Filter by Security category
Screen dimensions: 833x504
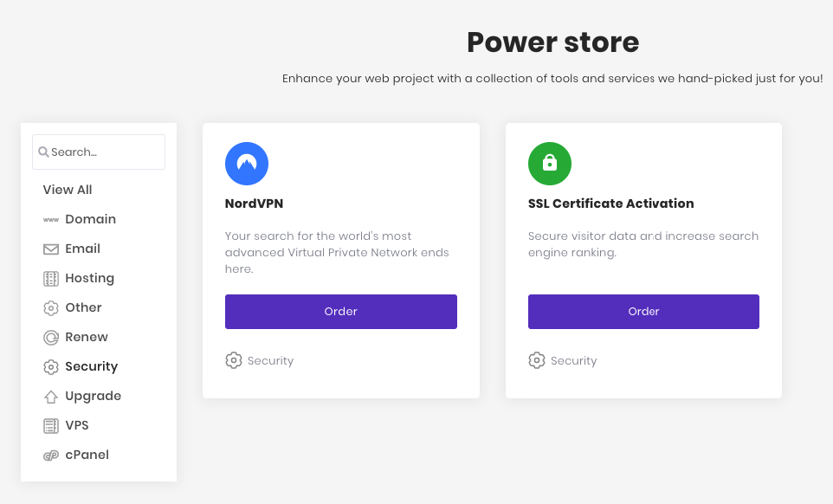(91, 367)
